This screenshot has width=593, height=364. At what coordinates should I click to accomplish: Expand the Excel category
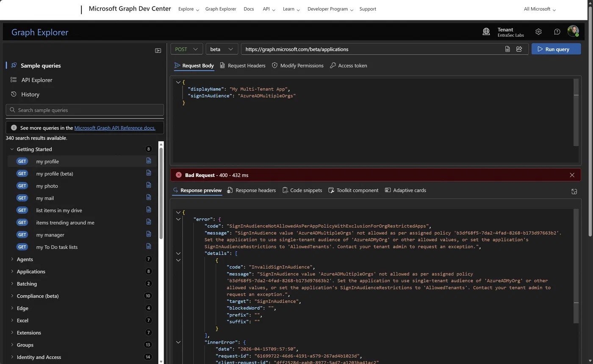(x=12, y=320)
